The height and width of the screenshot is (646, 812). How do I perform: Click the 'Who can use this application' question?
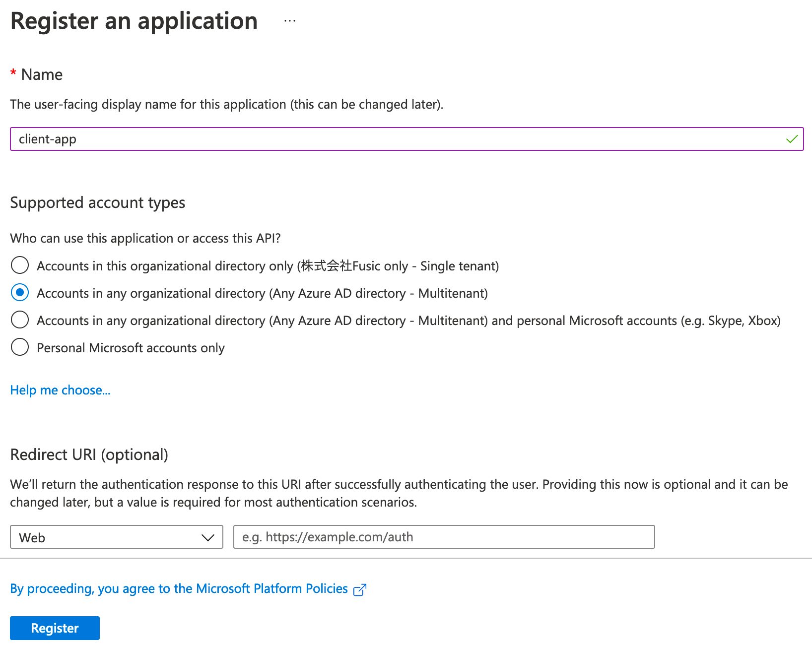(145, 239)
